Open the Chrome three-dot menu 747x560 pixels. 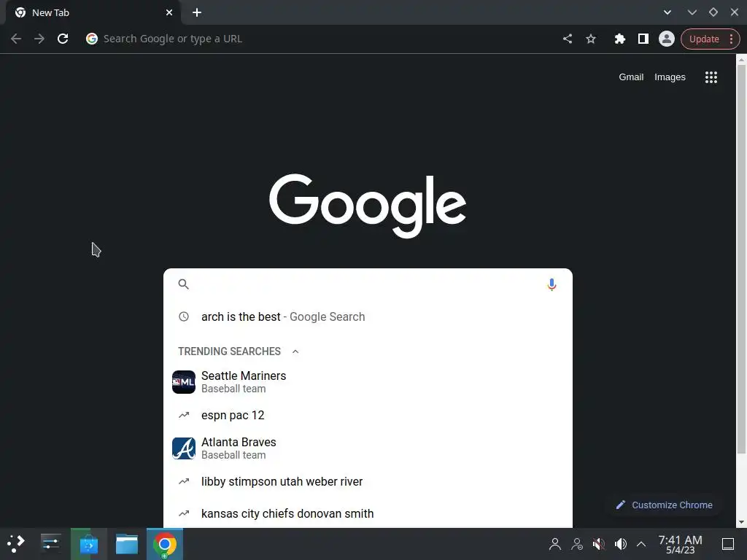[x=731, y=39]
